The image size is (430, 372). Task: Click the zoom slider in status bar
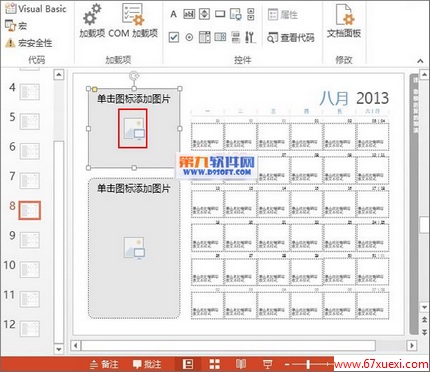coord(308,364)
